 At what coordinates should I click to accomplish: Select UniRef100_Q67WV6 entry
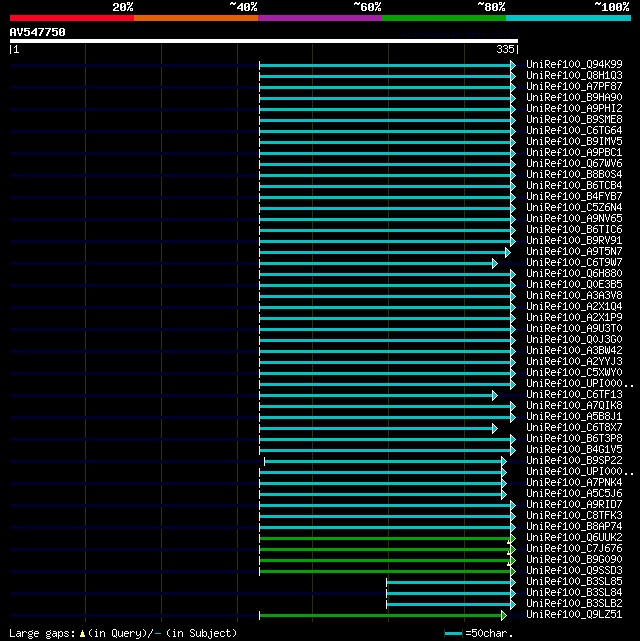pyautogui.click(x=574, y=164)
